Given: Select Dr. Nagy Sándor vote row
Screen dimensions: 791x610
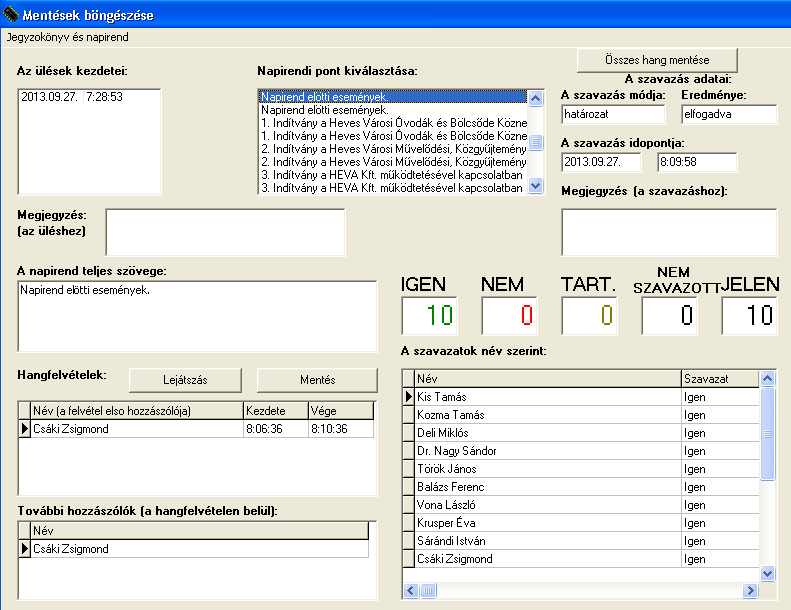Looking at the screenshot, I should click(x=581, y=451).
